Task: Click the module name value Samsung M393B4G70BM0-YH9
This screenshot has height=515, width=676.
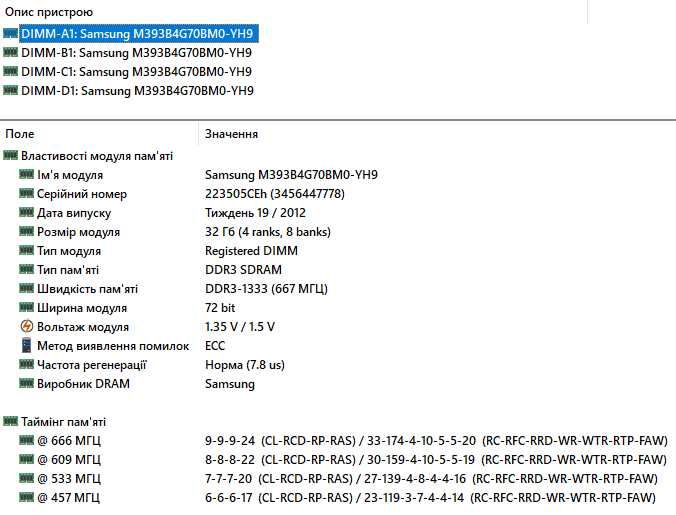Action: [291, 175]
